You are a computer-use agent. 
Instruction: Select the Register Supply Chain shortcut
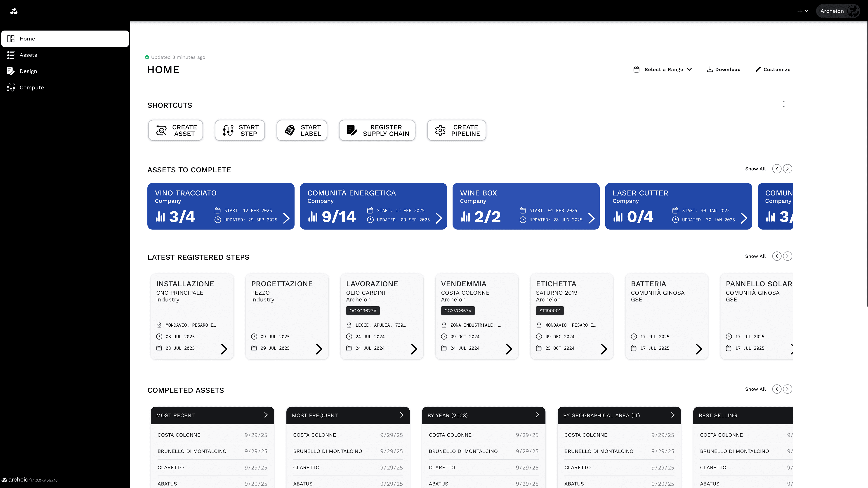click(x=377, y=130)
